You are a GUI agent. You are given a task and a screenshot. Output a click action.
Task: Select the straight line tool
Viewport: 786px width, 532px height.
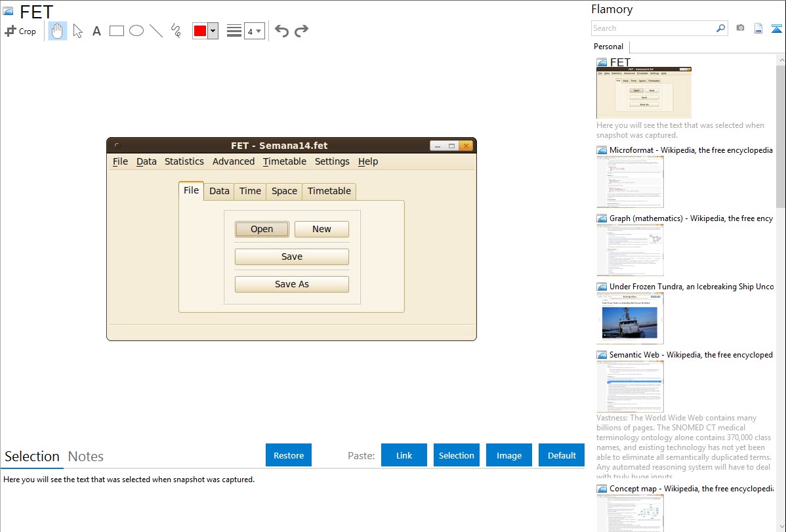[156, 31]
